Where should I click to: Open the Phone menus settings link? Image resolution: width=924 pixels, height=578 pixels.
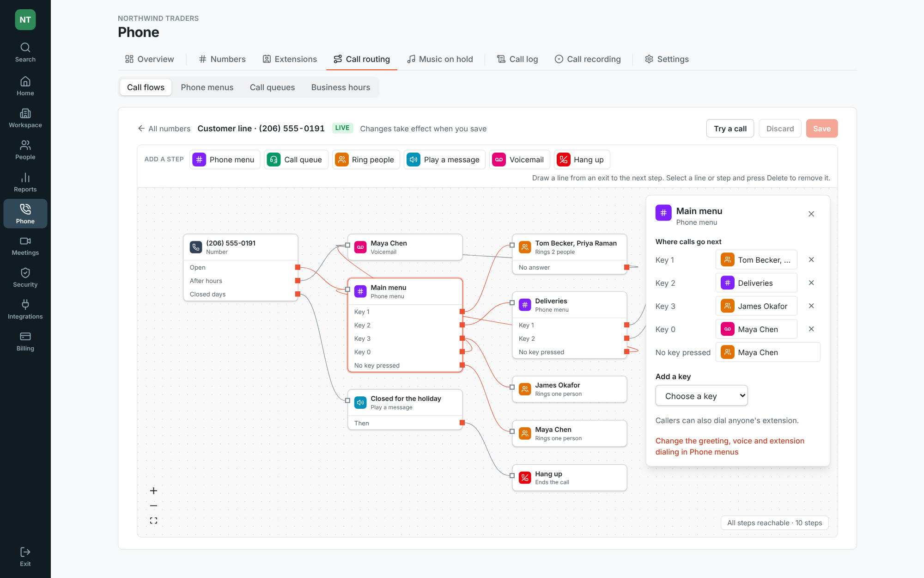coord(729,446)
